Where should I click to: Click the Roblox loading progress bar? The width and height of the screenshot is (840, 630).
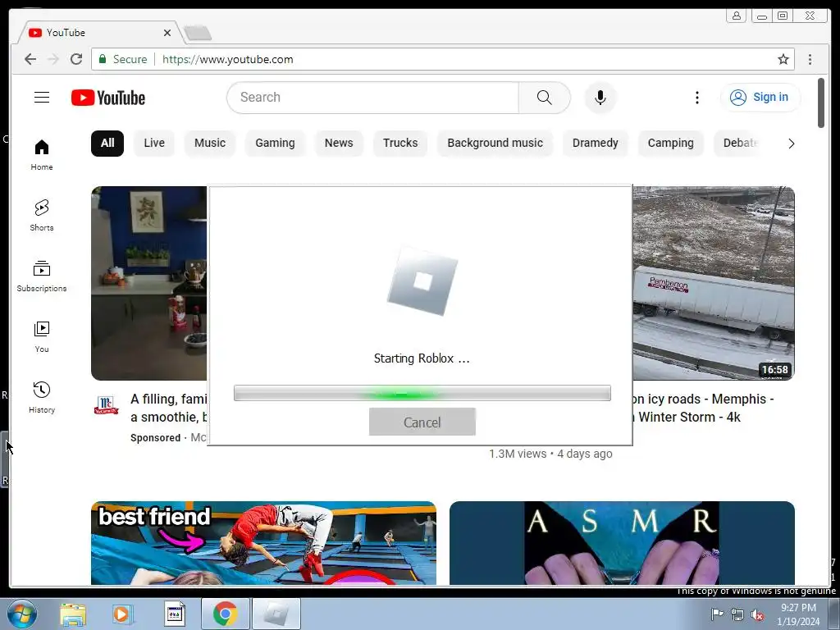(x=422, y=393)
